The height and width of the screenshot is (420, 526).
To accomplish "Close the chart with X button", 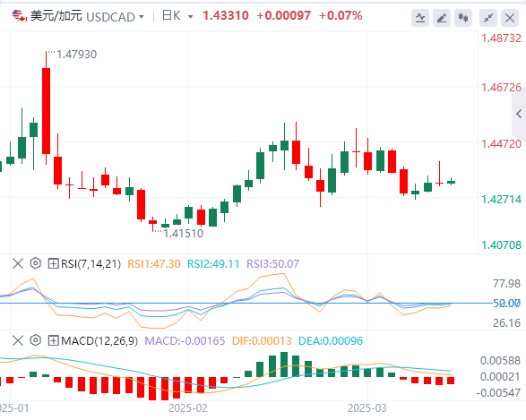I will click(x=510, y=18).
